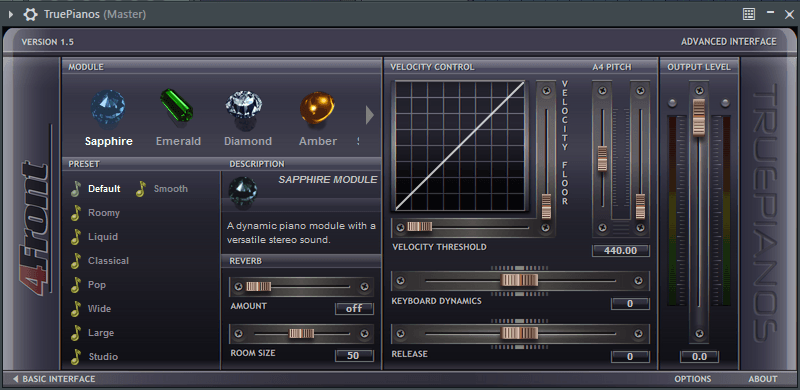Select the Sapphire piano module gem
Image resolution: width=800 pixels, height=390 pixels.
[108, 109]
